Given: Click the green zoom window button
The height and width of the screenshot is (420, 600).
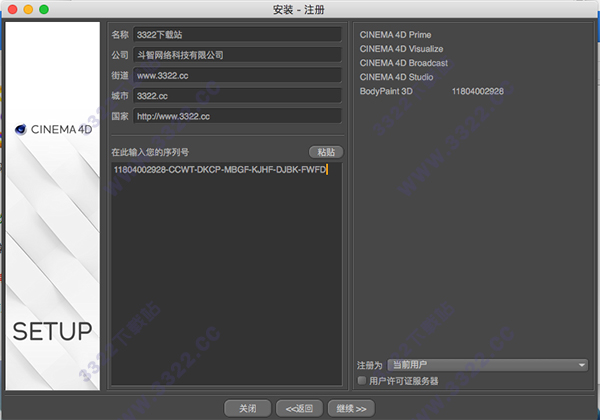Looking at the screenshot, I should (44, 9).
